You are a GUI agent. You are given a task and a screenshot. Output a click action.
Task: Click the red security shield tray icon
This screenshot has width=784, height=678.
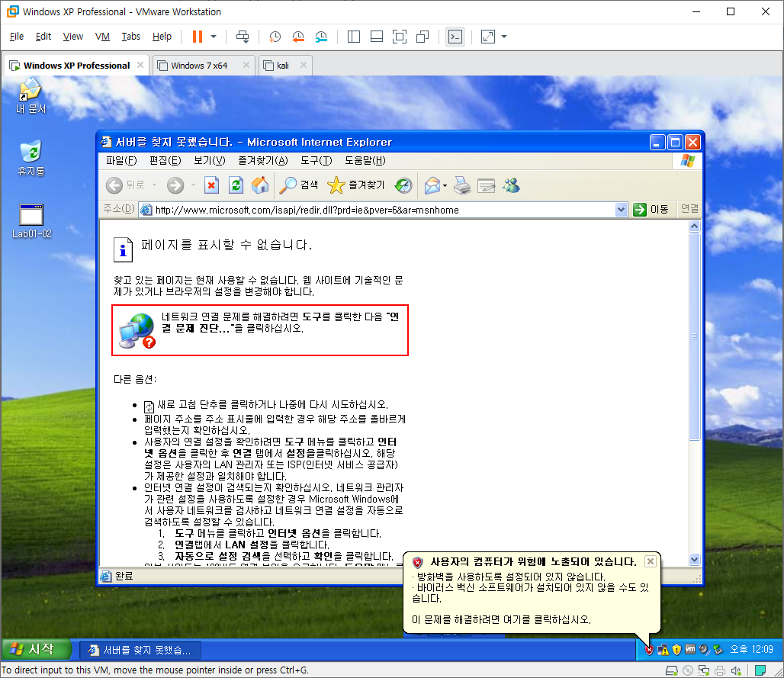click(x=649, y=650)
